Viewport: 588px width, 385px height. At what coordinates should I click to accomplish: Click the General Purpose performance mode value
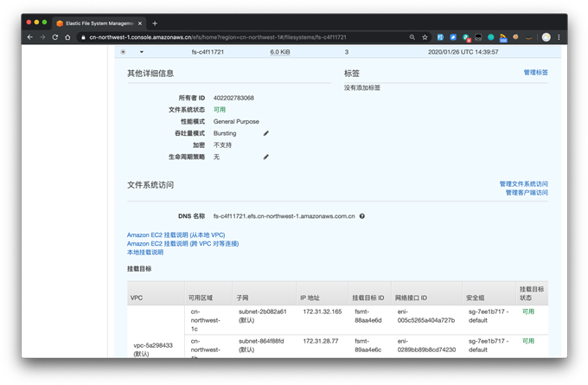pos(236,122)
